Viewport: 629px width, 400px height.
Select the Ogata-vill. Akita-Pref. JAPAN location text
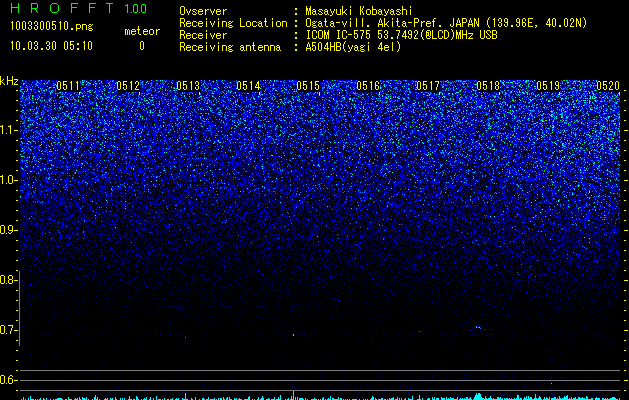pos(446,23)
